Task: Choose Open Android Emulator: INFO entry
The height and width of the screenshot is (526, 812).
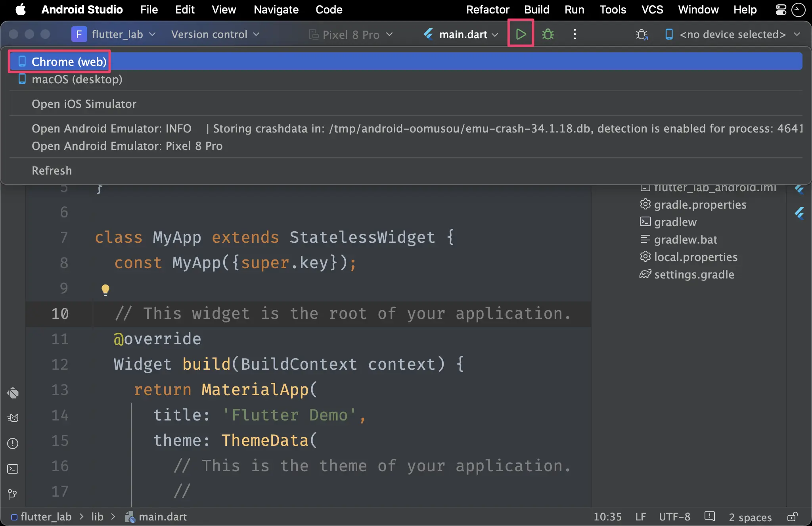Action: point(406,129)
